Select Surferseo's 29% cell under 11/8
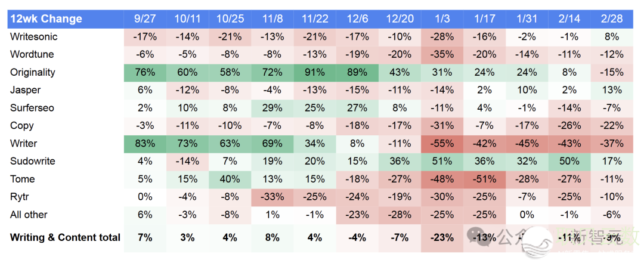644x263 pixels. [272, 108]
